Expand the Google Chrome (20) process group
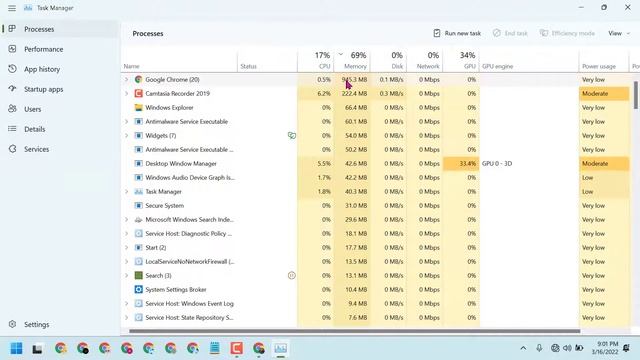Image resolution: width=640 pixels, height=360 pixels. coord(127,80)
